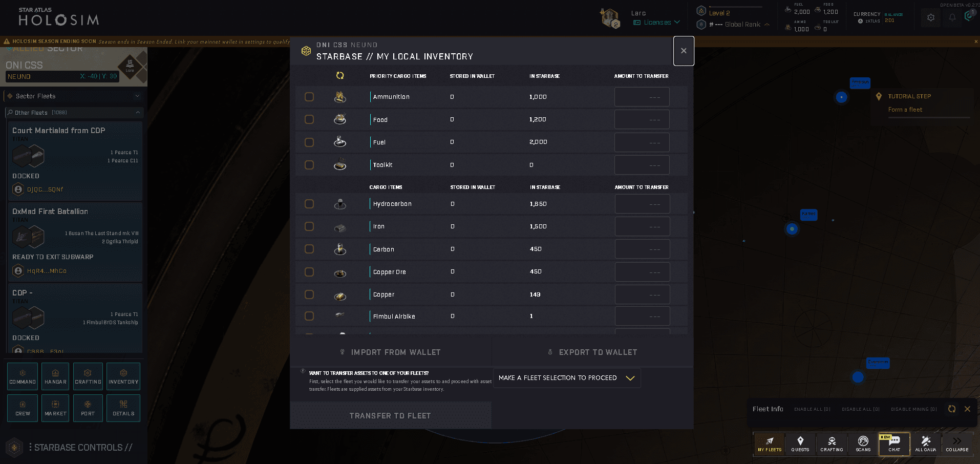Screen dimensions: 980x464
Task: Enter an amount to transfer for Food
Action: [x=642, y=119]
